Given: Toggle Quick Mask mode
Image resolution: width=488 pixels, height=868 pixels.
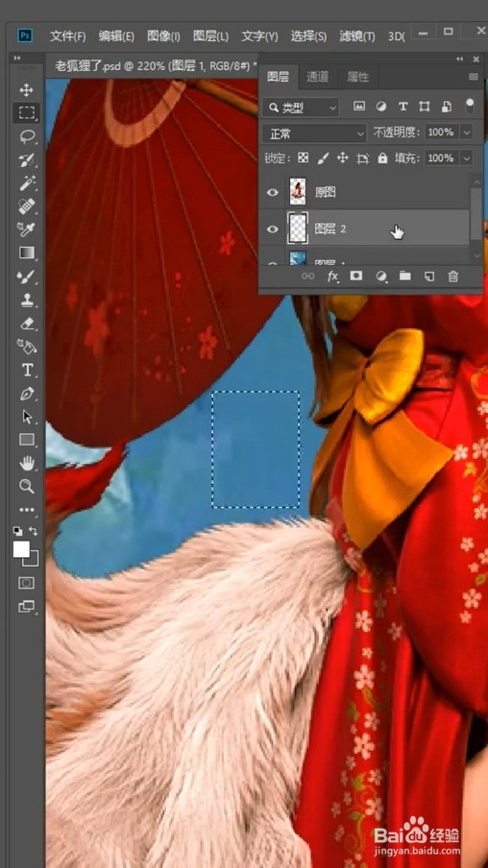Looking at the screenshot, I should 26,583.
